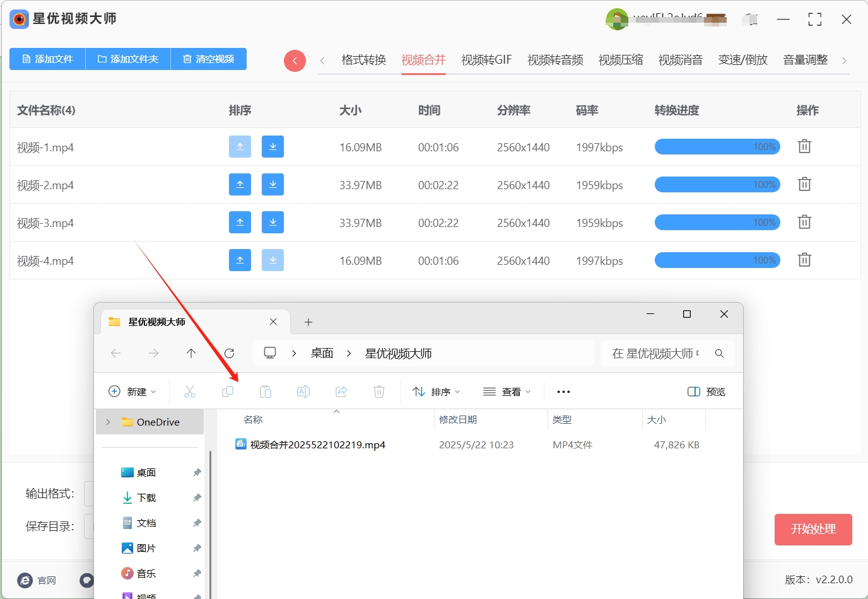Open the 官网 link at bottom
Screen dimensions: 868x599
point(37,580)
